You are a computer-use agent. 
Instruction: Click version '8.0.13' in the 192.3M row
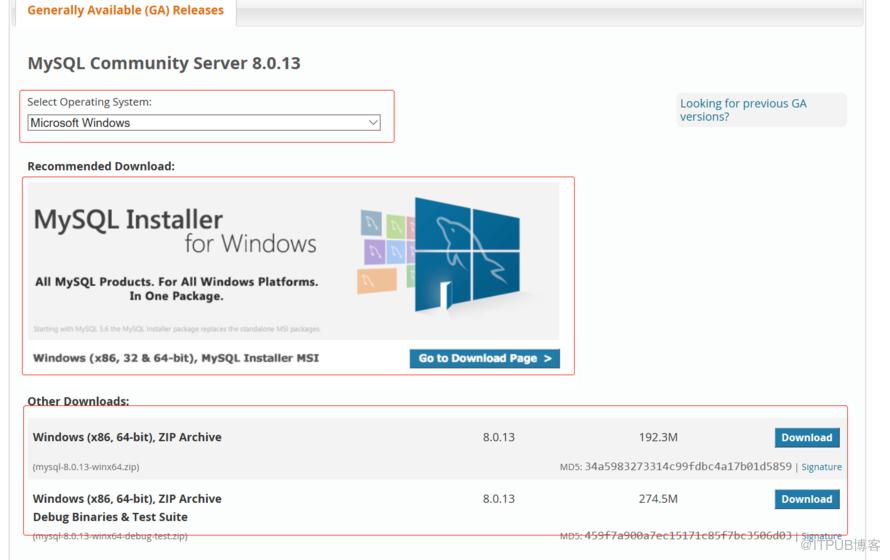coord(499,437)
